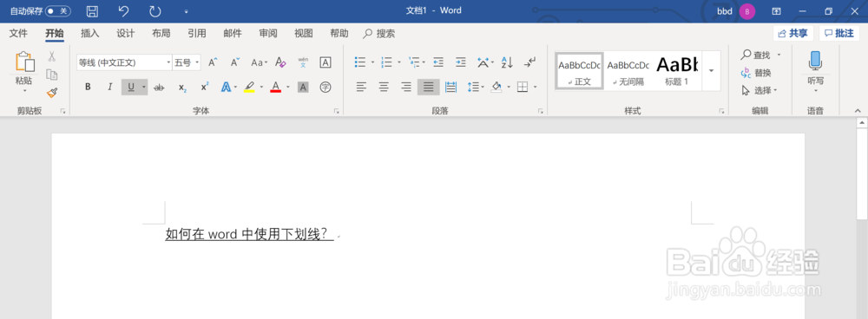Click the Save icon in title bar

tap(93, 11)
